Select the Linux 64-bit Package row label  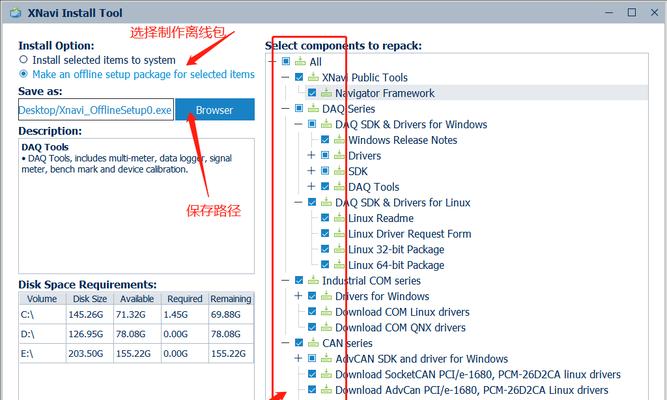(396, 265)
